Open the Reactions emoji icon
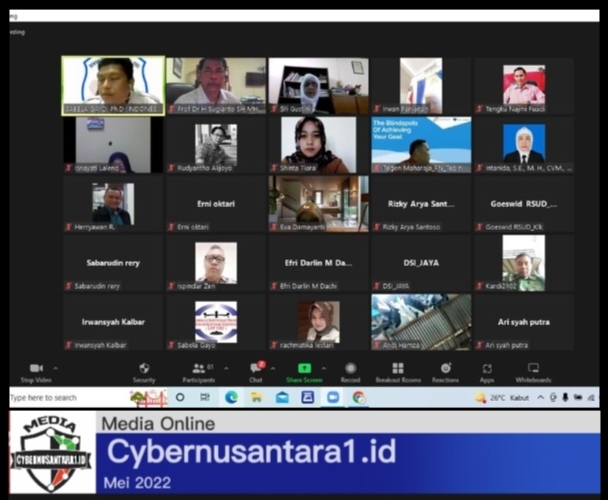Image resolution: width=608 pixels, height=500 pixels. tap(446, 368)
